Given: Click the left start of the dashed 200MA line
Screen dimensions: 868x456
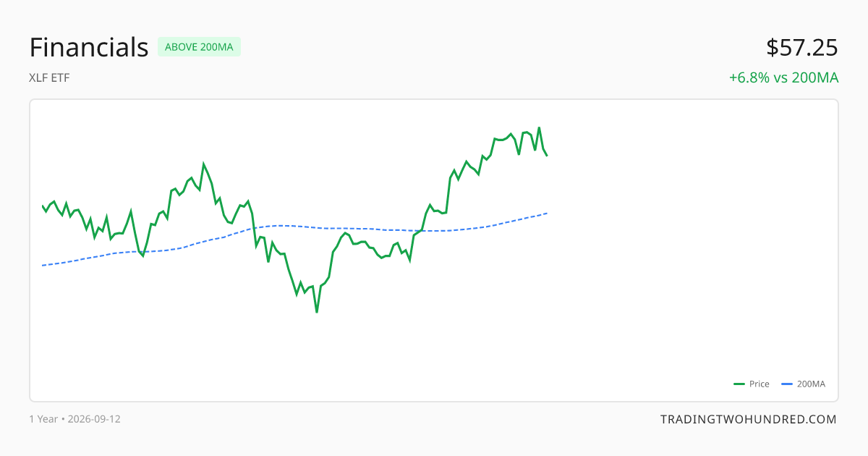Looking at the screenshot, I should tap(43, 266).
